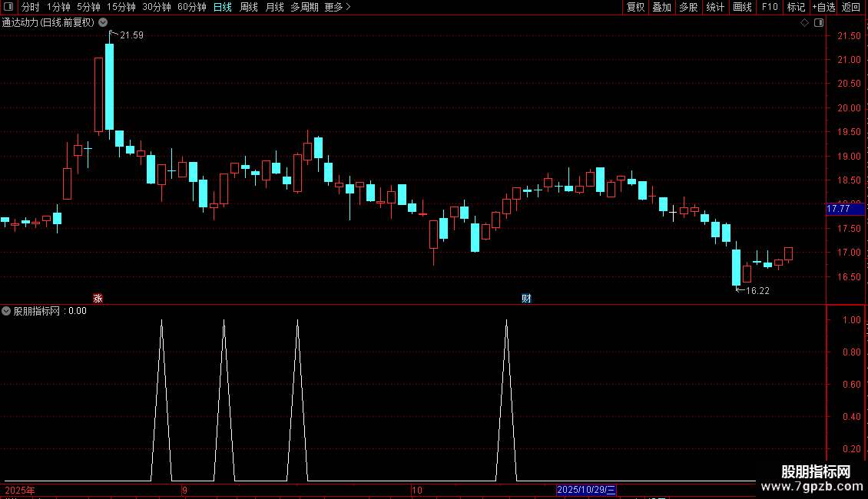Switch to 月线 monthly chart

(274, 7)
